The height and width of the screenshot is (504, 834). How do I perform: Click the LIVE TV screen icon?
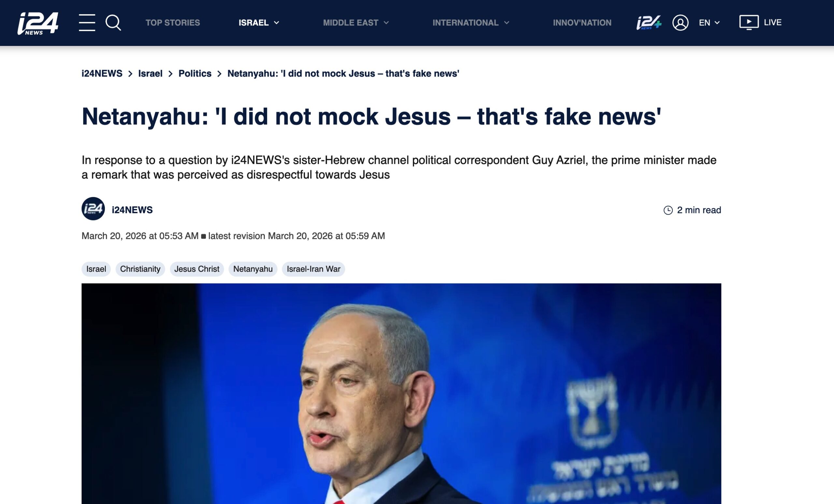[x=749, y=22]
